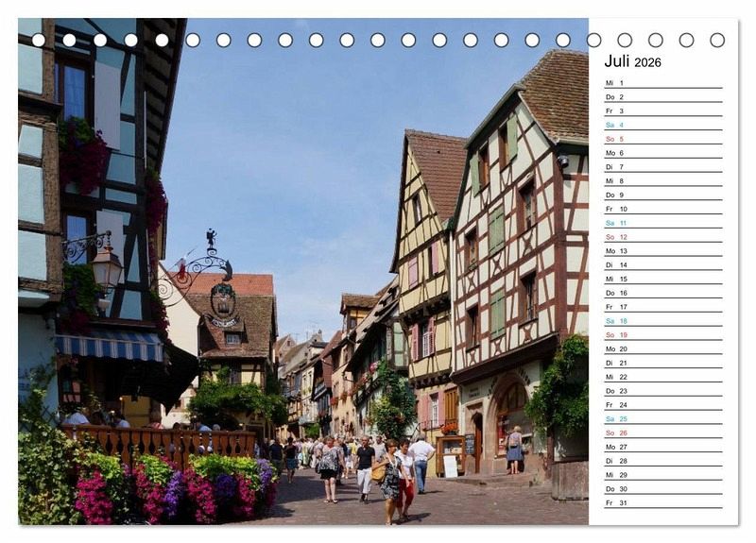Select the 'Fr 31' calendar row
This screenshot has width=756, height=543.
click(663, 502)
